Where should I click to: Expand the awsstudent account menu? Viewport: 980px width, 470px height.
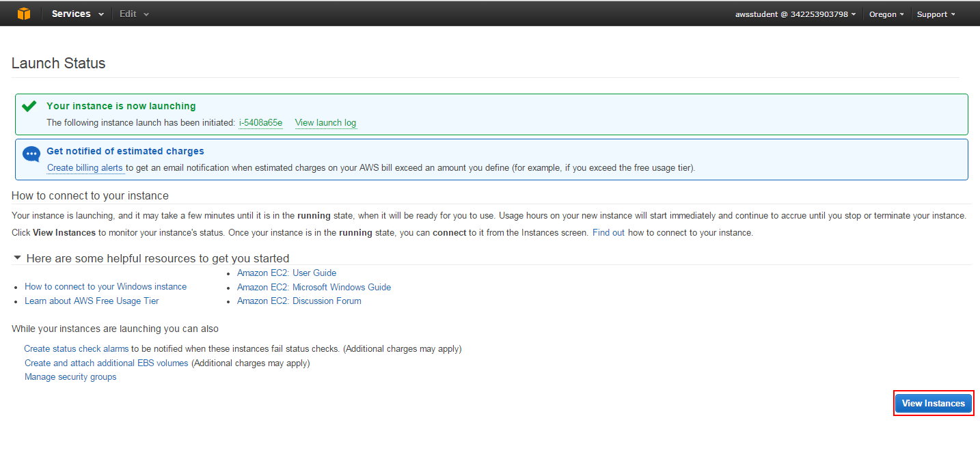point(795,14)
